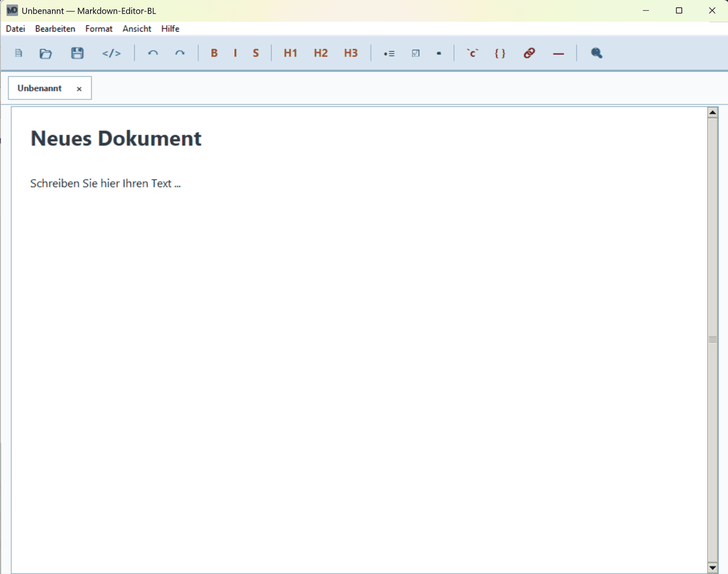
Task: Open a file using the folder icon
Action: tap(46, 53)
